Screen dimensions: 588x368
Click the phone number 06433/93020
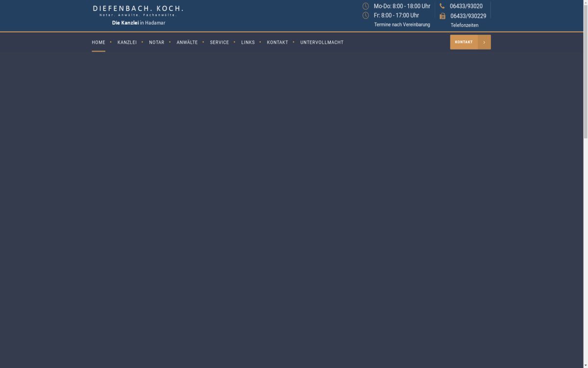click(466, 6)
